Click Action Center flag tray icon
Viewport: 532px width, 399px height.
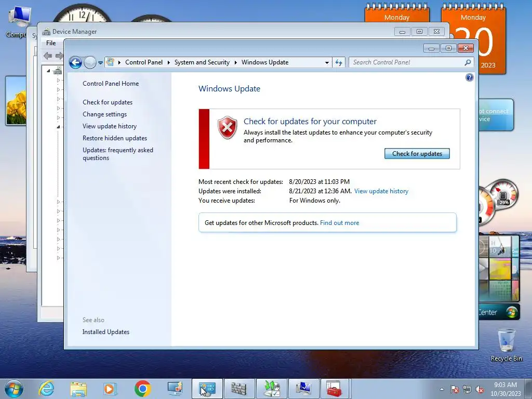coord(455,390)
